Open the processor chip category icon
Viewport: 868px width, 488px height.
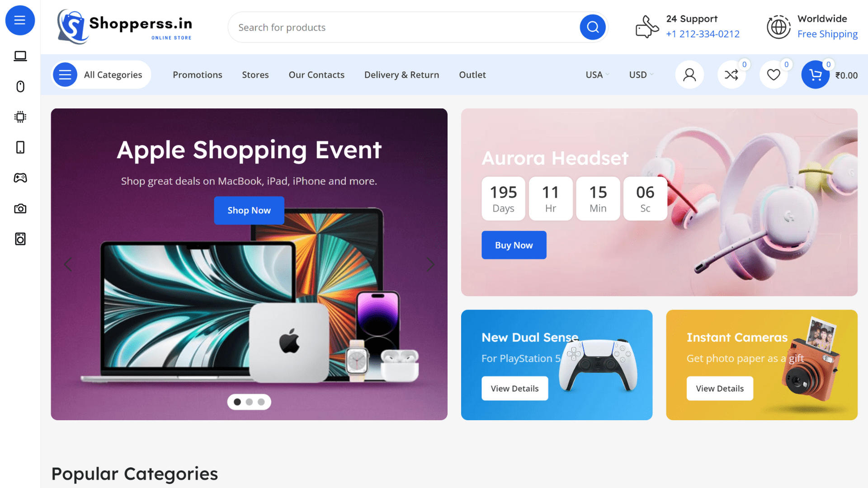pos(20,117)
